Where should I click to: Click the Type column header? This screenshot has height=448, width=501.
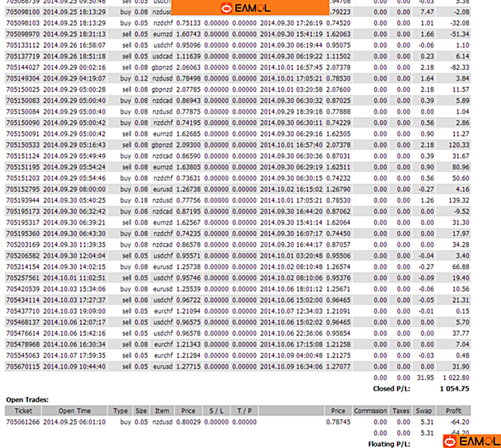(120, 411)
